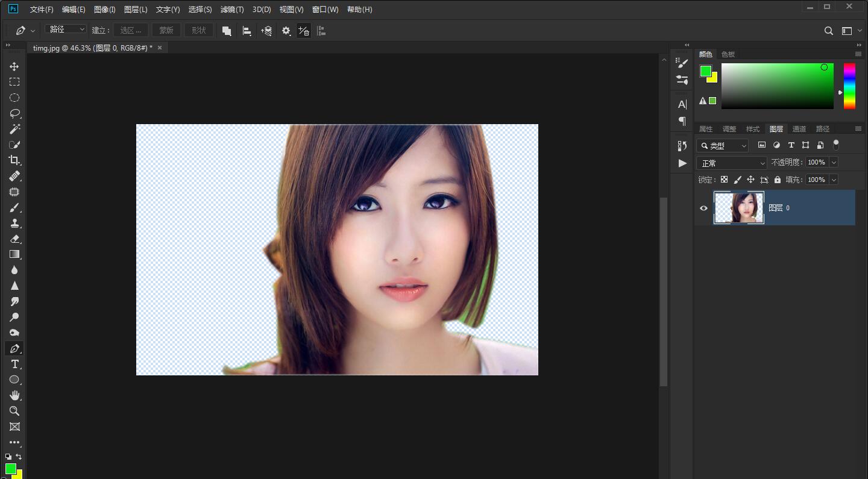Click the 选区 button in options bar
This screenshot has width=868, height=479.
pyautogui.click(x=131, y=30)
